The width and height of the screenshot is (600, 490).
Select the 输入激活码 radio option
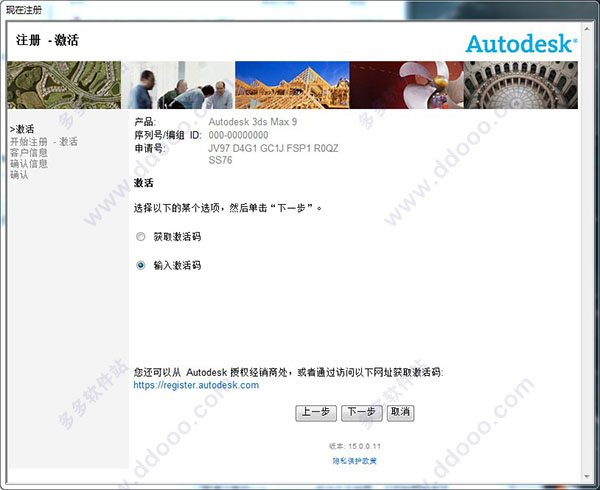141,265
